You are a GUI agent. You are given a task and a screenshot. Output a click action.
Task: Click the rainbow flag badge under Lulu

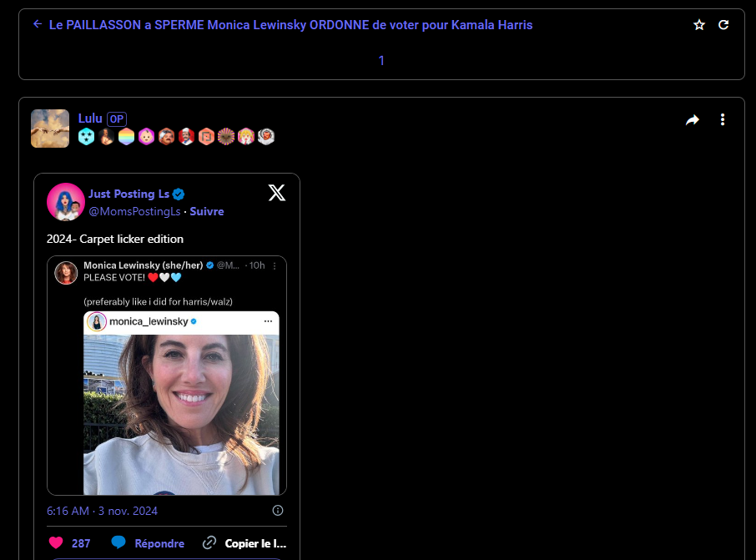(126, 137)
